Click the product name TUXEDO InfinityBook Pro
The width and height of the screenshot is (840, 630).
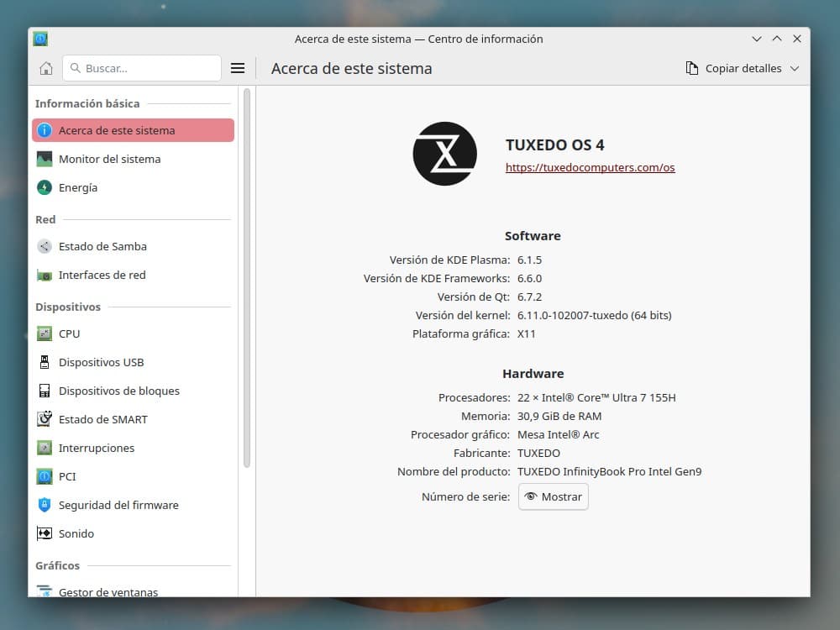[x=609, y=471]
